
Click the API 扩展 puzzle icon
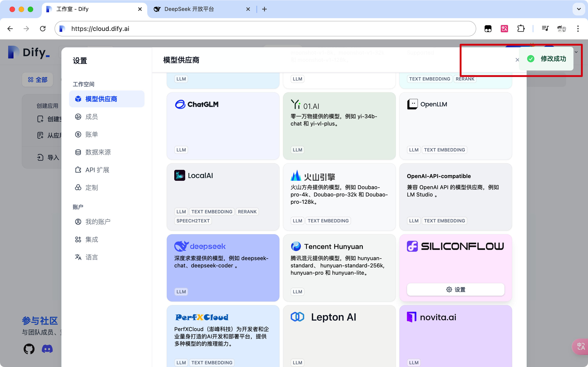click(x=78, y=170)
